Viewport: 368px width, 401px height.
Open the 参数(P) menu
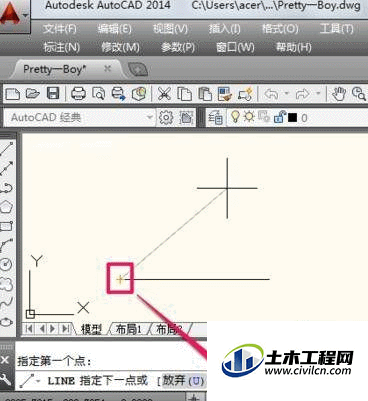177,47
